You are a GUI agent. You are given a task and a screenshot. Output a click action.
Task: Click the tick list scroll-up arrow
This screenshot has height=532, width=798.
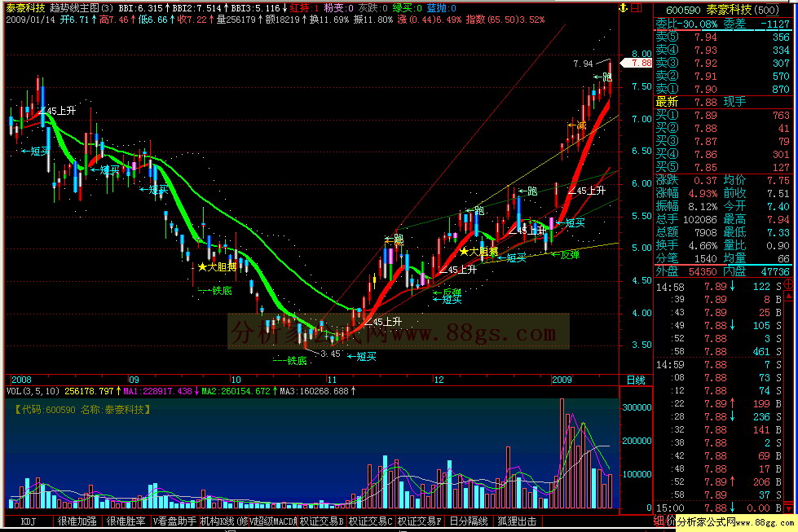(789, 296)
